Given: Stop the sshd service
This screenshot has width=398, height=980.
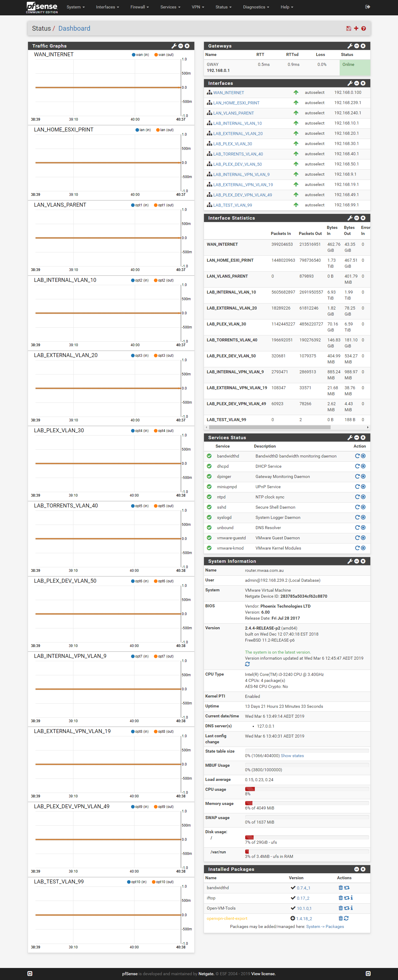Looking at the screenshot, I should [x=363, y=507].
